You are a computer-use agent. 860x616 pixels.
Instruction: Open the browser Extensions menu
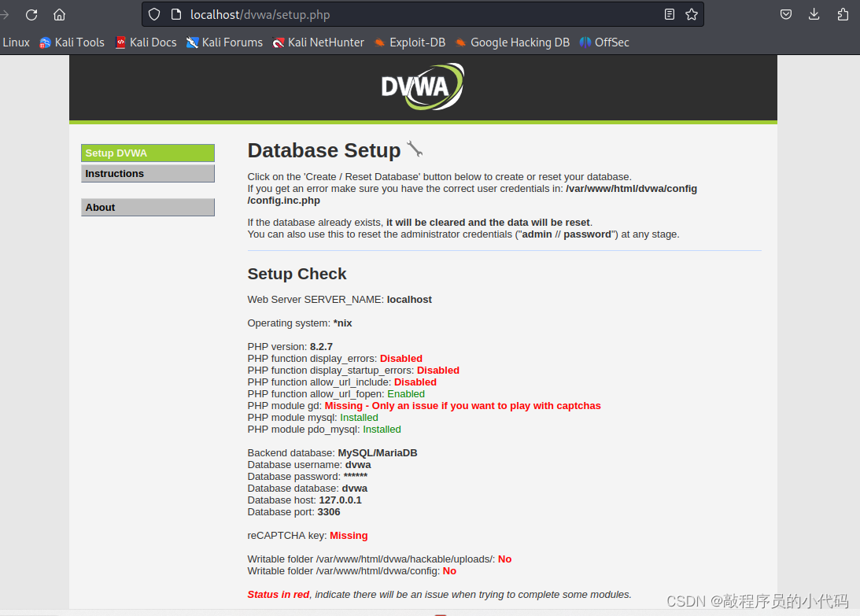[843, 14]
